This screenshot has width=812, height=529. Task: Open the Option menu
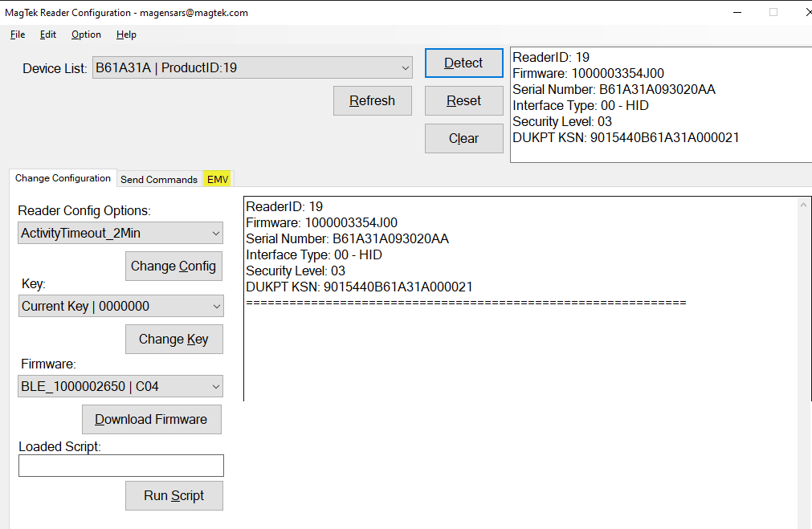[85, 35]
